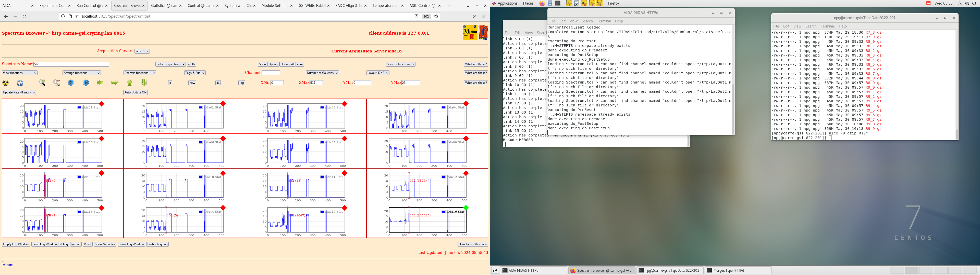Open the Acquisition Servers aida16 dropdown

(x=142, y=51)
